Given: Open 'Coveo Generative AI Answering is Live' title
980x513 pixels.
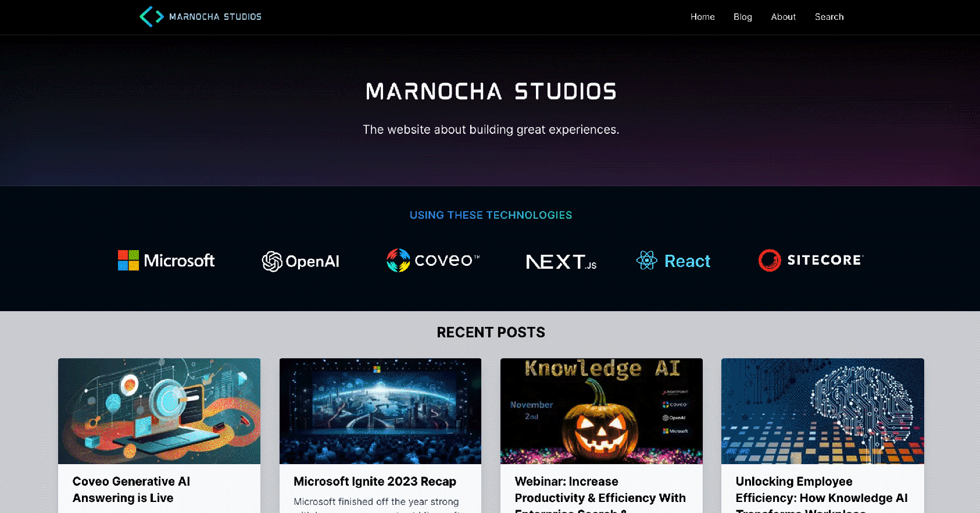Looking at the screenshot, I should (x=131, y=490).
